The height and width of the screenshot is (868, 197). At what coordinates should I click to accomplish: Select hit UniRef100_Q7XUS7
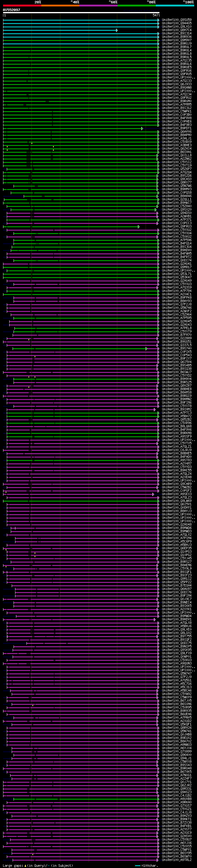click(x=177, y=806)
